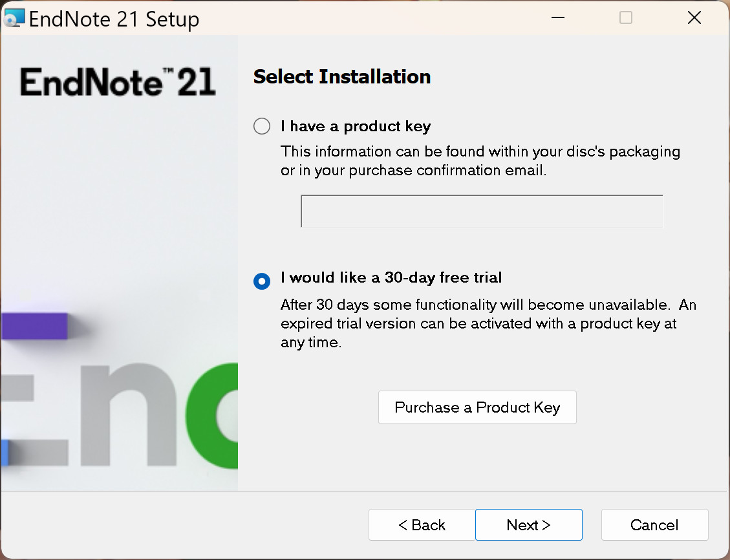The image size is (730, 560).
Task: Click the blue bar in banner artwork
Action: (x=4, y=453)
